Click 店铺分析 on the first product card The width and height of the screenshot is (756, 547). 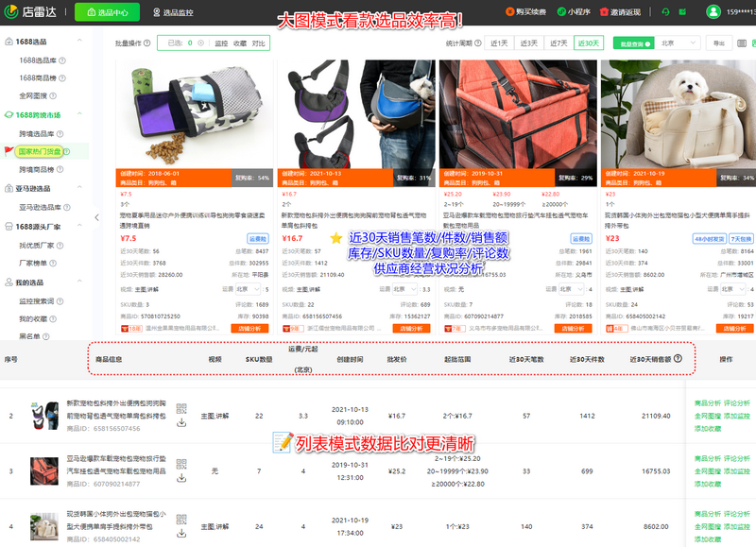(x=252, y=328)
